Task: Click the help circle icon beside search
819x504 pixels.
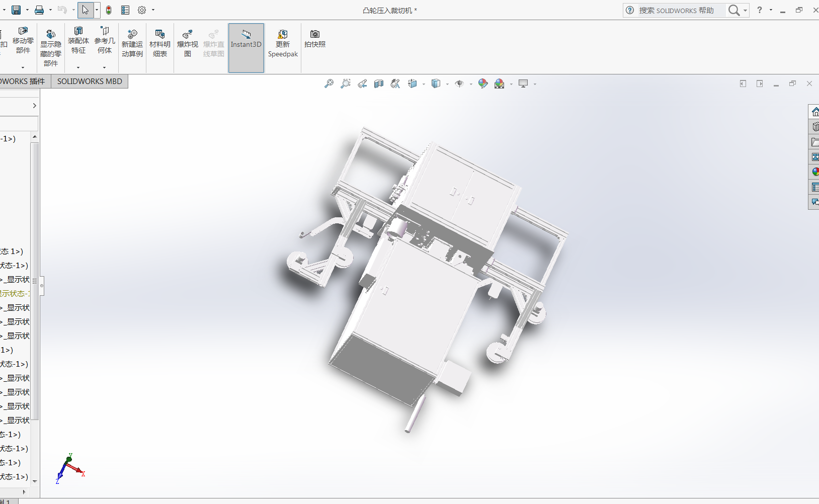Action: point(630,10)
